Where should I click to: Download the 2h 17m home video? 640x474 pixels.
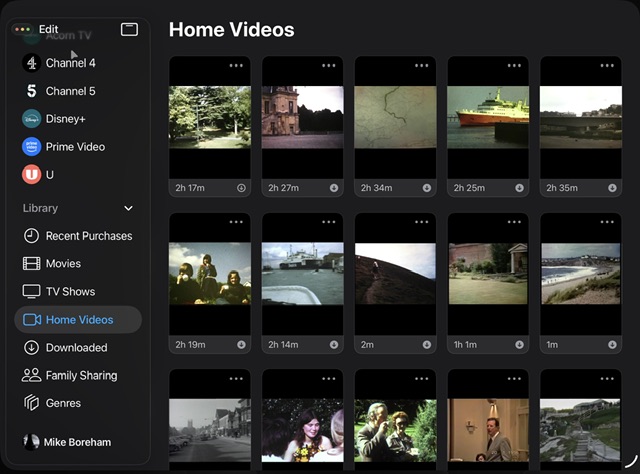tap(241, 188)
